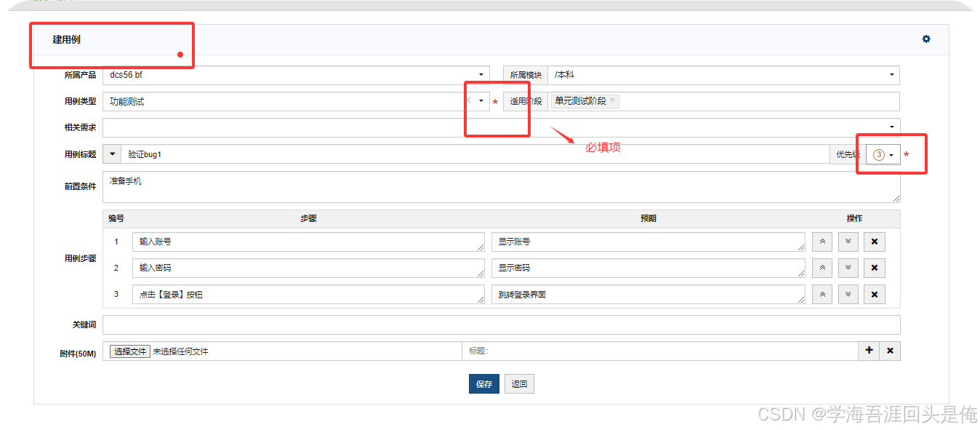Viewport: 980px width, 430px height.
Task: Remove the attachment row with its X icon
Action: 890,351
